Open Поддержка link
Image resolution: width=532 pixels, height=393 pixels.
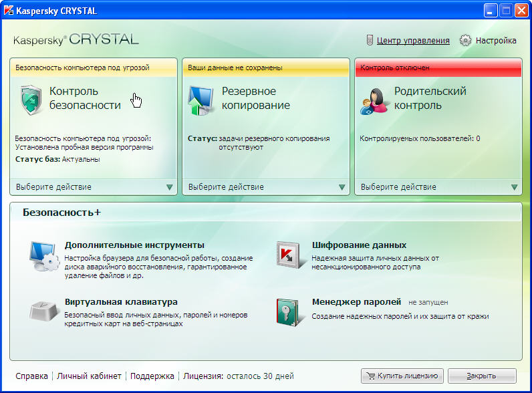click(x=152, y=376)
